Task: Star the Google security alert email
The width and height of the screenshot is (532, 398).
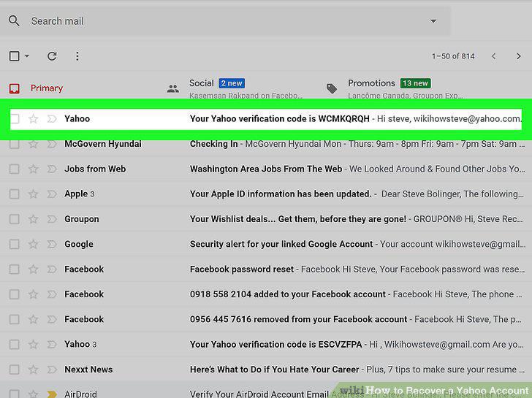Action: [x=33, y=244]
